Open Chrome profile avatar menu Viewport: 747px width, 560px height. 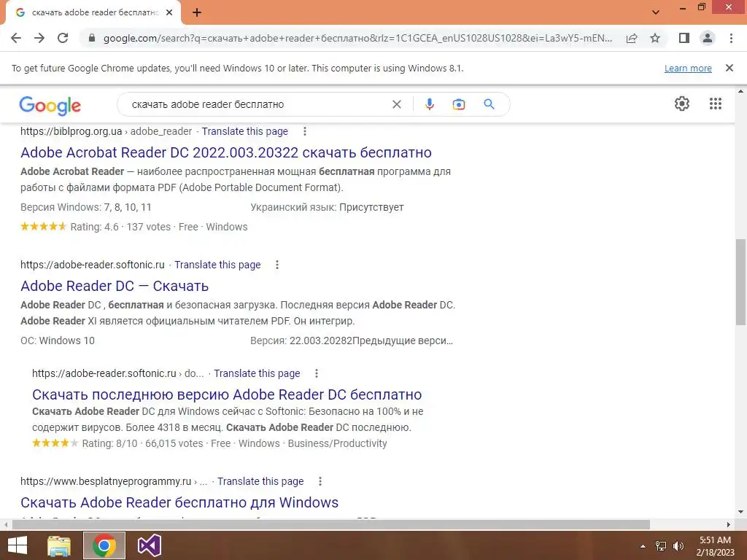(708, 38)
